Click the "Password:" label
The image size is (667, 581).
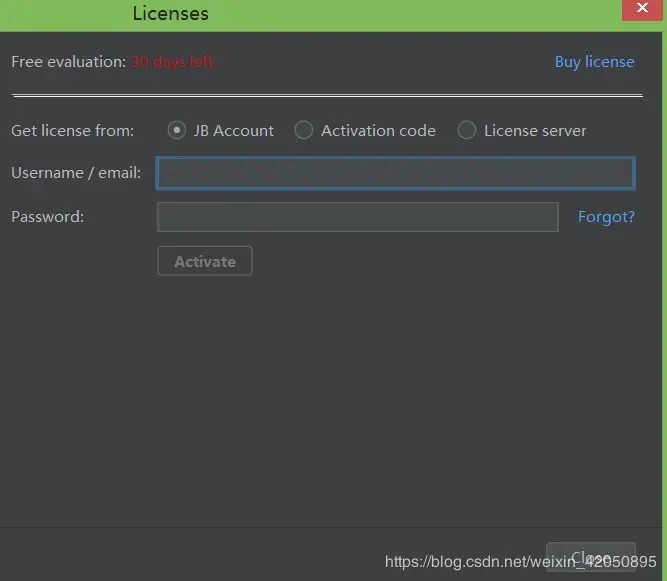click(x=47, y=217)
